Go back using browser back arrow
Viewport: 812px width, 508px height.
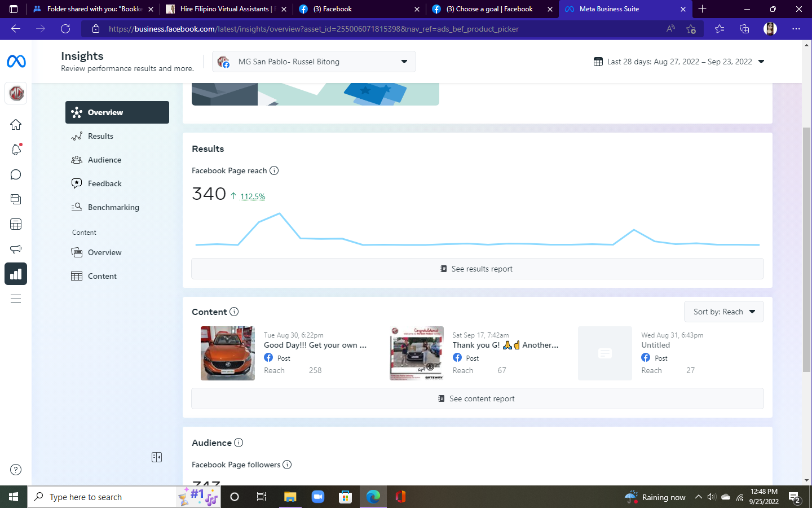click(x=16, y=29)
